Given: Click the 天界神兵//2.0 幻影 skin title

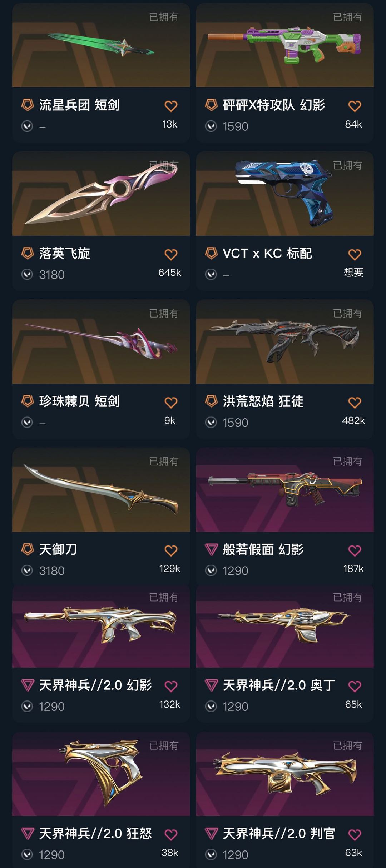Looking at the screenshot, I should click(95, 685).
